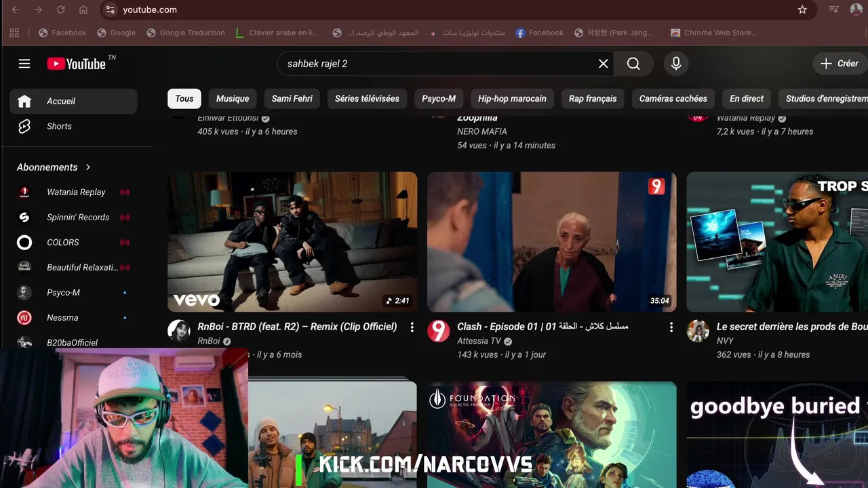Play the Clash Episode 01 thumbnail

552,242
